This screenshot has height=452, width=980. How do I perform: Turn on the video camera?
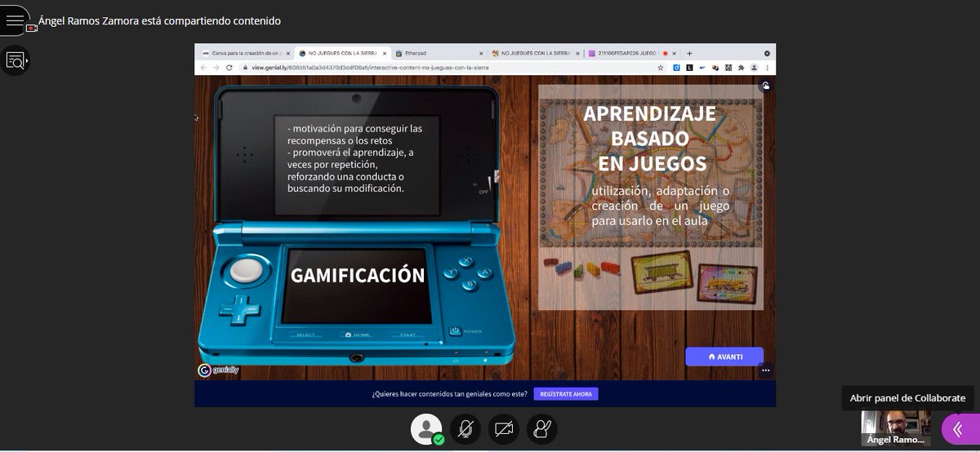click(x=504, y=429)
